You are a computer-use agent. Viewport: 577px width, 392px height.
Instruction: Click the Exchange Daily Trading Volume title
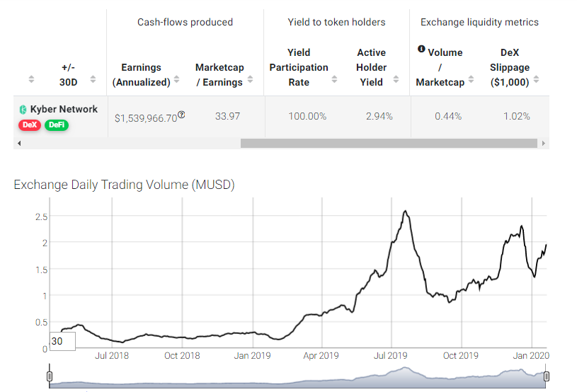coord(124,185)
